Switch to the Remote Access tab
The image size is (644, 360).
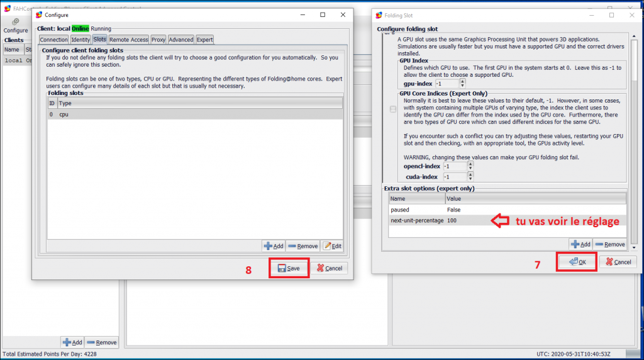click(x=128, y=40)
